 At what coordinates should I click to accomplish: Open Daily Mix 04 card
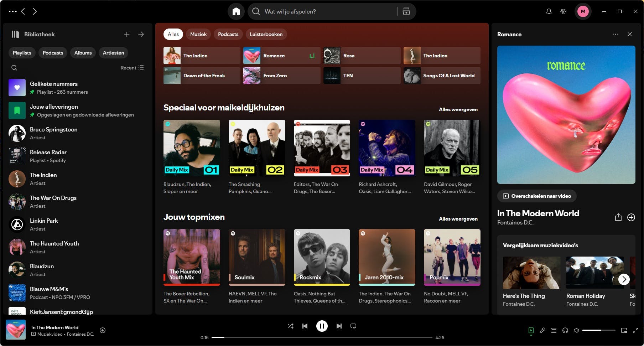tap(387, 158)
